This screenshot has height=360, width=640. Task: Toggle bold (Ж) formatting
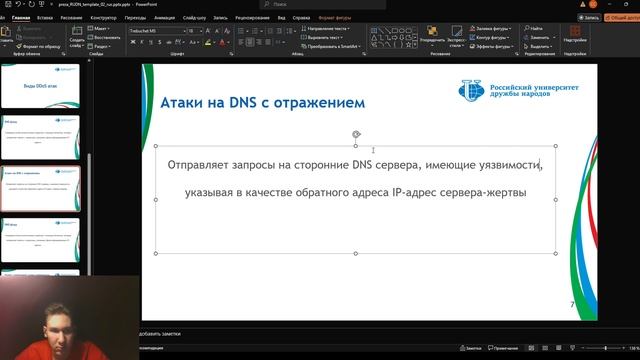tap(133, 42)
